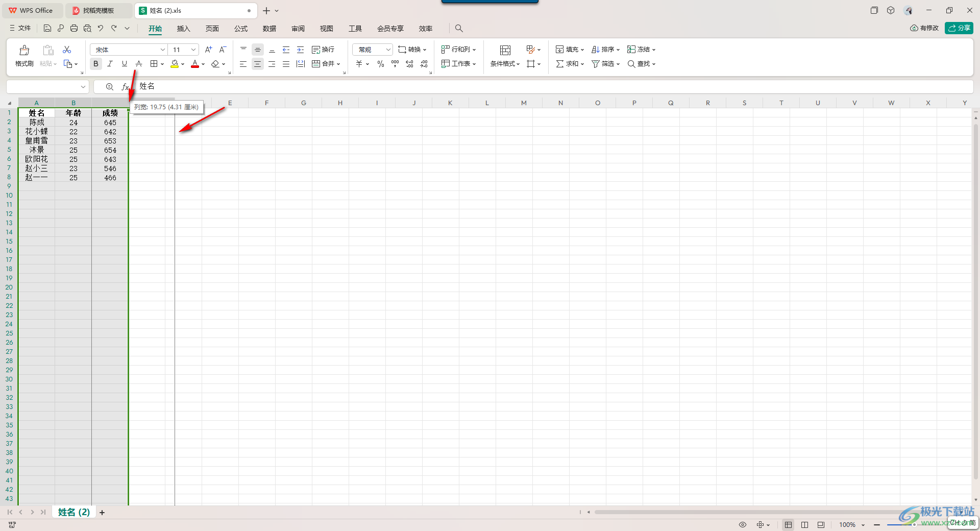Align text to top

(243, 50)
